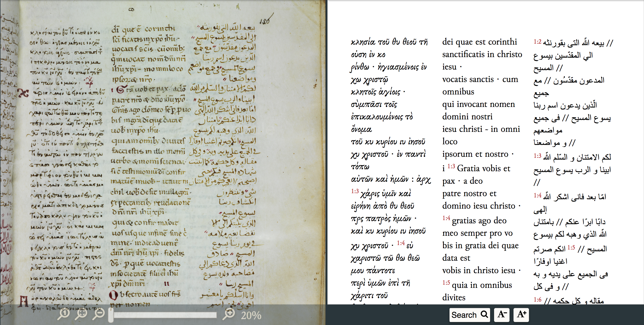This screenshot has height=325, width=644.
Task: Decrease transcription font size with A−
Action: (x=502, y=315)
